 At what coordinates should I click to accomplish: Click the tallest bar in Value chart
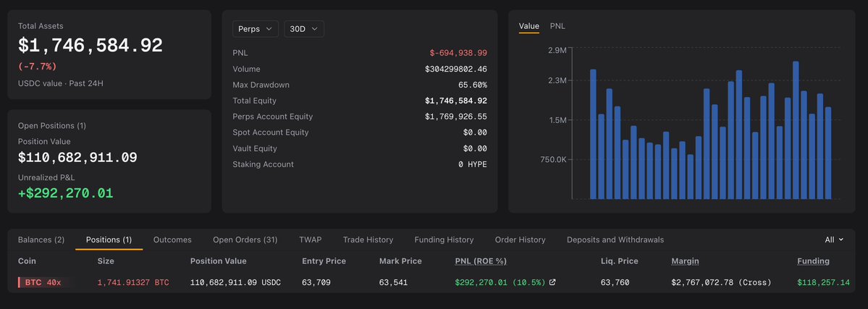796,130
